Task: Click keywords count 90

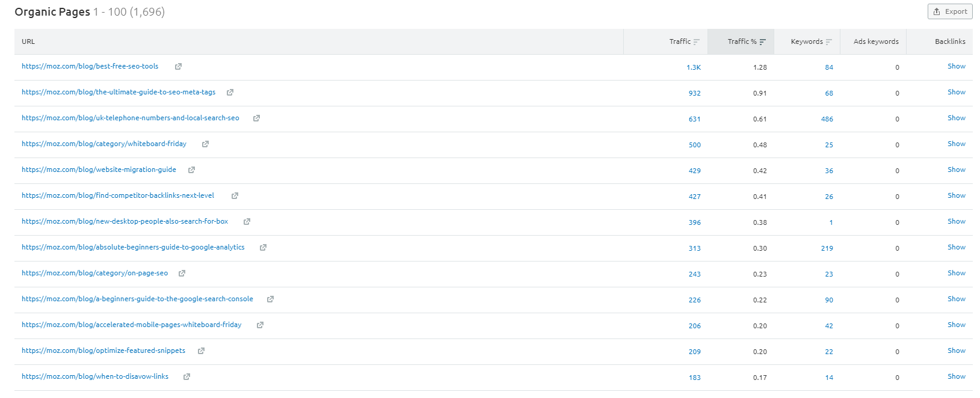Action: 829,300
